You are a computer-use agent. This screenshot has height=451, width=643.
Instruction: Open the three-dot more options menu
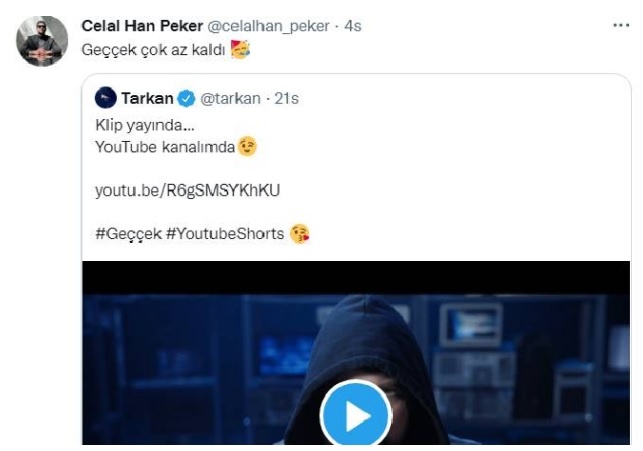621,25
